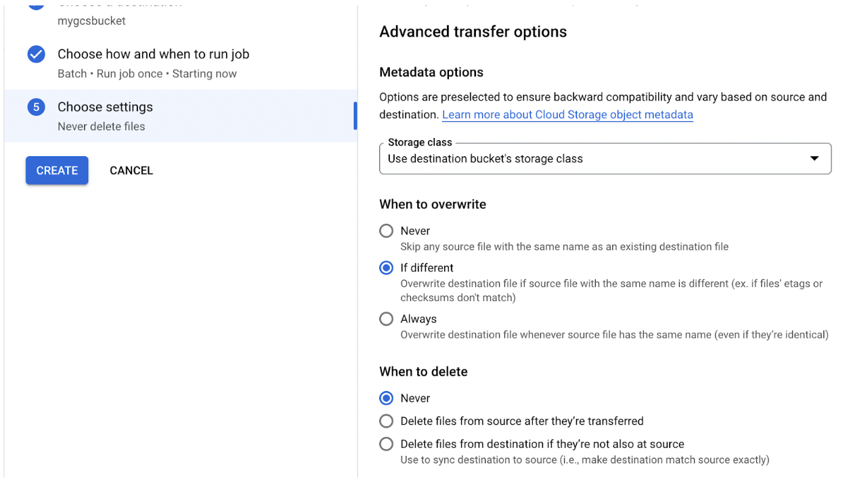Select the If different overwrite option

(x=386, y=268)
